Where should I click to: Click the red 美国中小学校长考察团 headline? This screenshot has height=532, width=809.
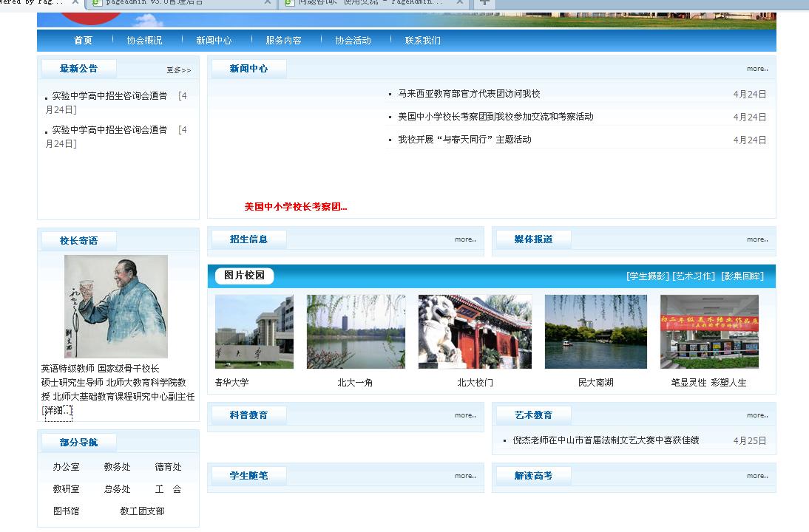point(296,207)
